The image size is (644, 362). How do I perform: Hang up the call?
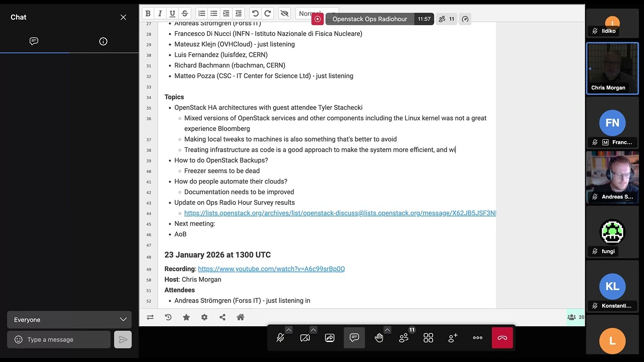coord(502,338)
